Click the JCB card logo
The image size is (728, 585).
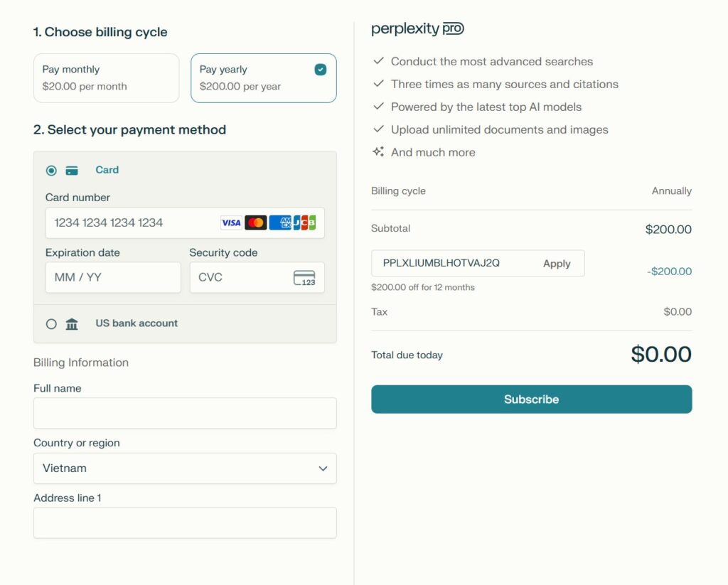click(304, 223)
